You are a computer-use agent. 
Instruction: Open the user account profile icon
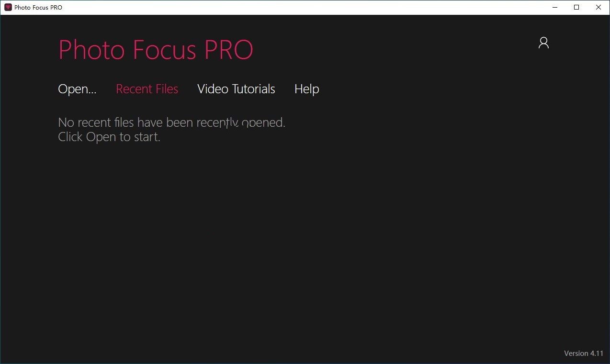tap(543, 43)
